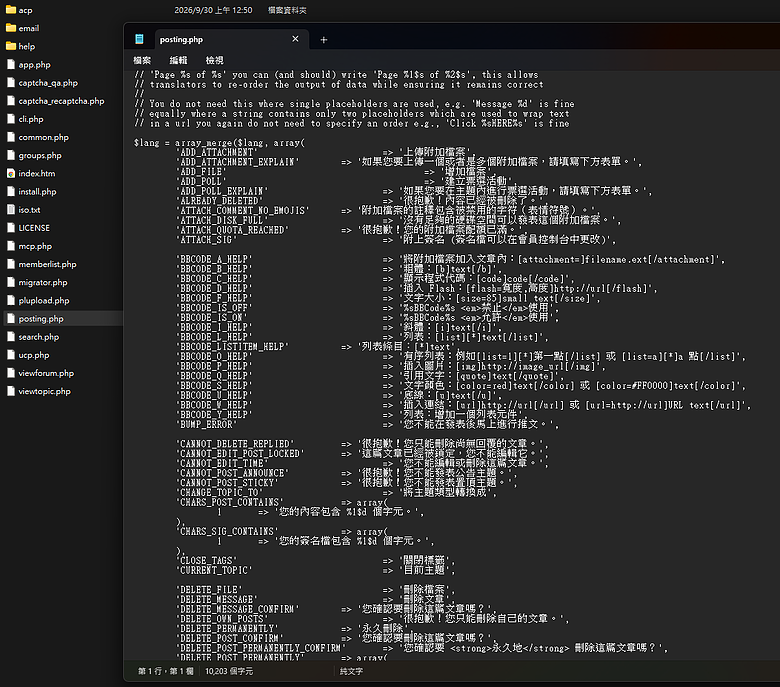Place cursor on 'CLOSE_TAGS' key
This screenshot has width=780, height=687.
point(206,561)
